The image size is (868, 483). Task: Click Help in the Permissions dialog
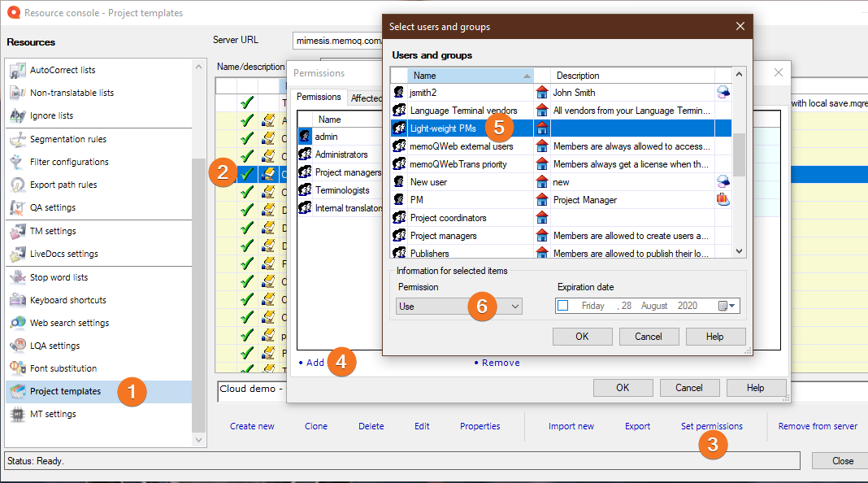(x=756, y=388)
